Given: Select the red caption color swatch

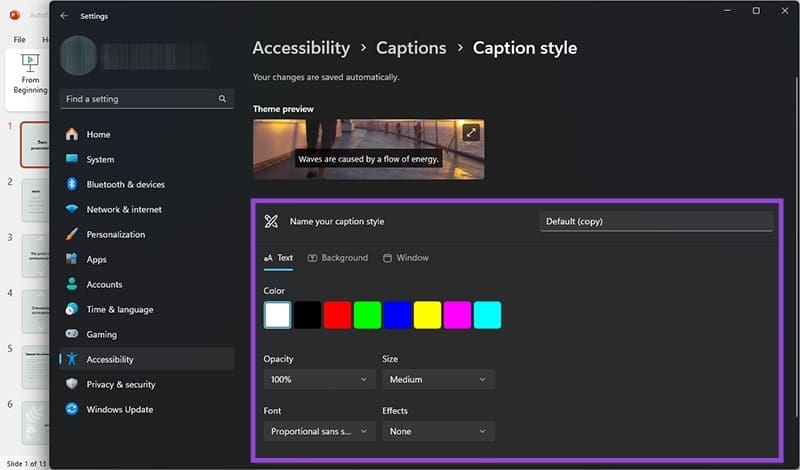Looking at the screenshot, I should [337, 315].
